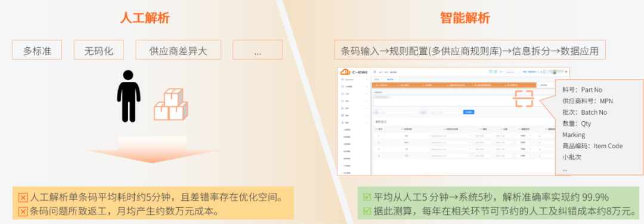Click check icon before 平均从人工5 分钟

pyautogui.click(x=367, y=197)
